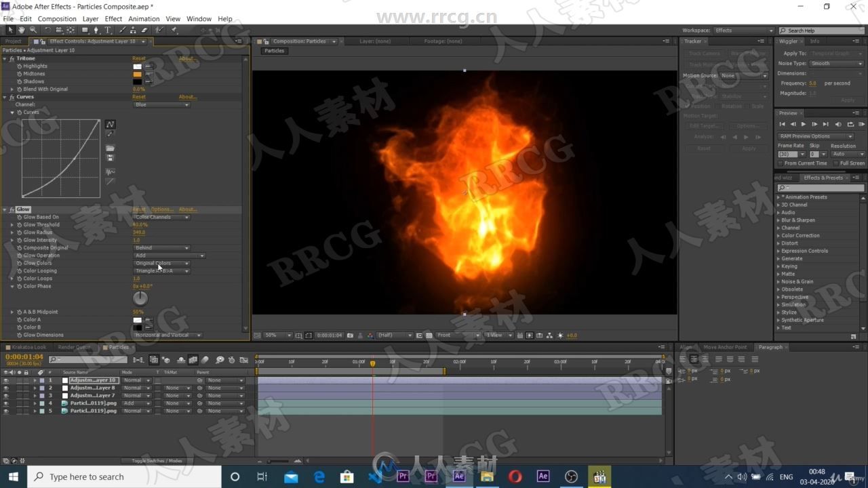Click Options link for Glow effect
Viewport: 868px width, 488px height.
pos(162,209)
